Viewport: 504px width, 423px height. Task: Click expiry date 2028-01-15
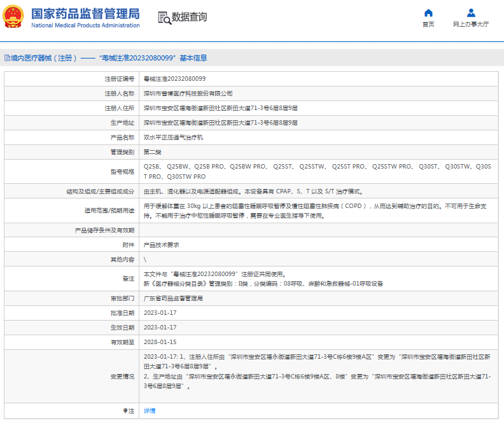coord(160,342)
